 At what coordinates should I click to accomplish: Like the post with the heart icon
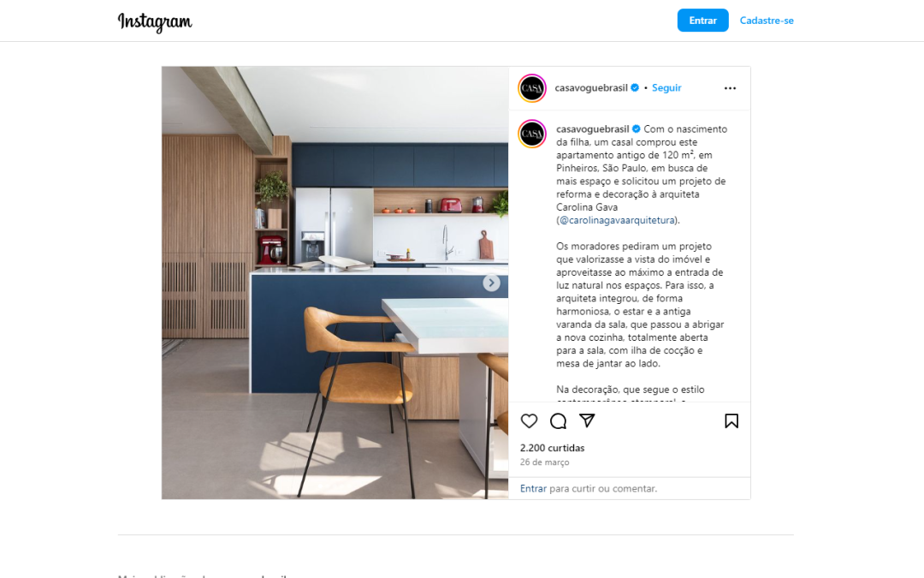click(x=529, y=420)
